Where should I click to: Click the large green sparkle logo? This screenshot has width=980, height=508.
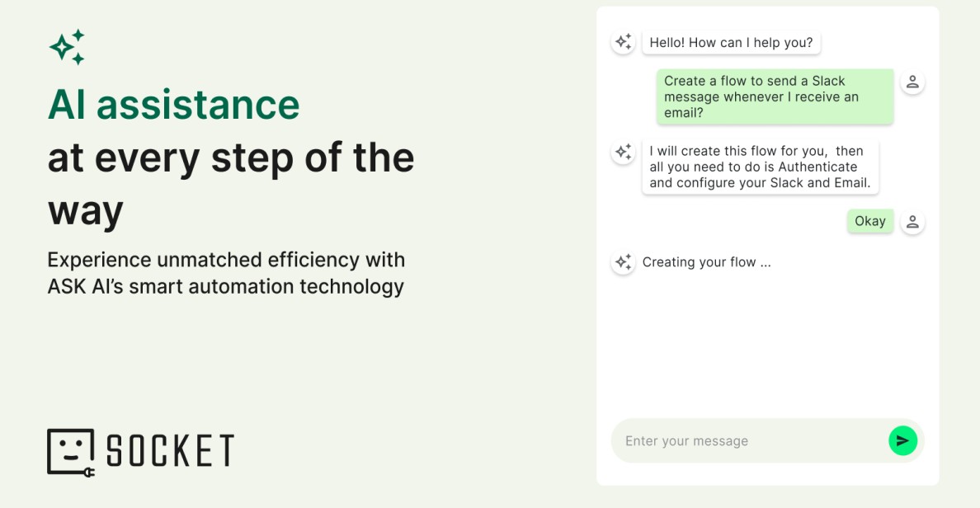point(67,47)
